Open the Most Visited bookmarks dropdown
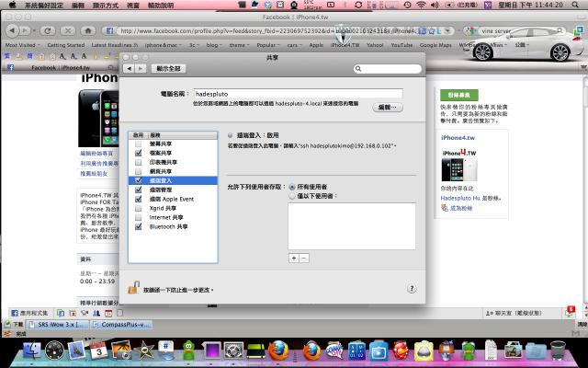The width and height of the screenshot is (588, 368). (22, 45)
